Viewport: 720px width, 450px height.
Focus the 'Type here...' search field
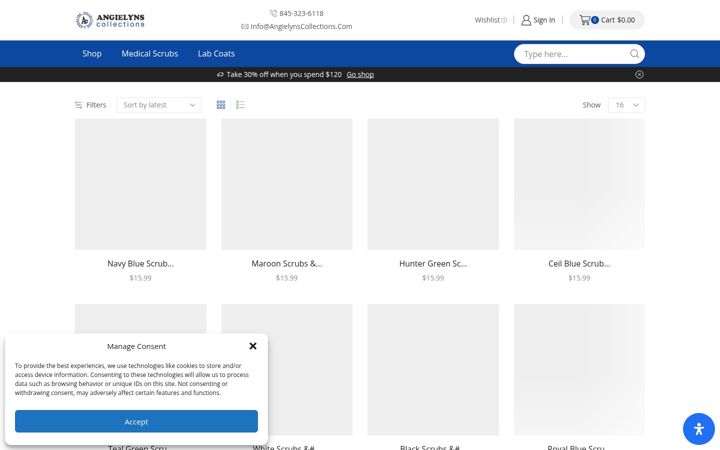point(574,54)
